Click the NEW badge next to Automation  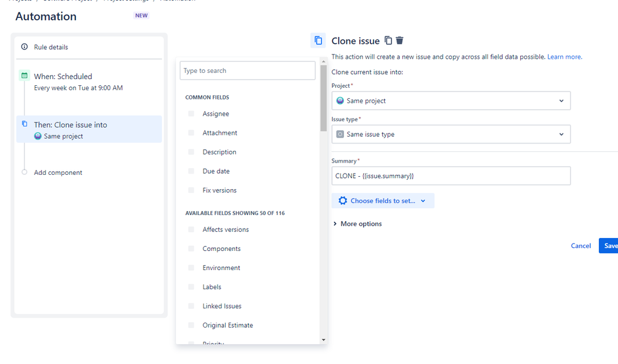tap(141, 15)
